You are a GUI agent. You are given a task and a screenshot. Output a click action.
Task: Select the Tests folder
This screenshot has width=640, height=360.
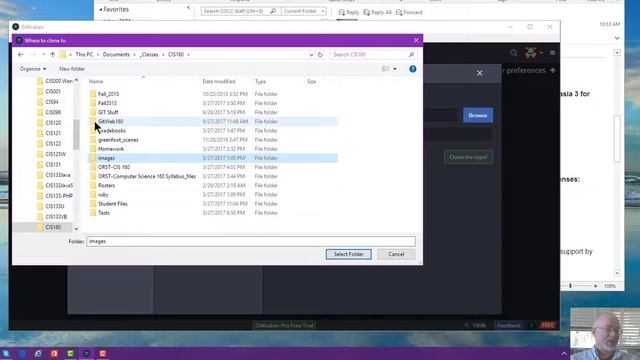point(104,213)
